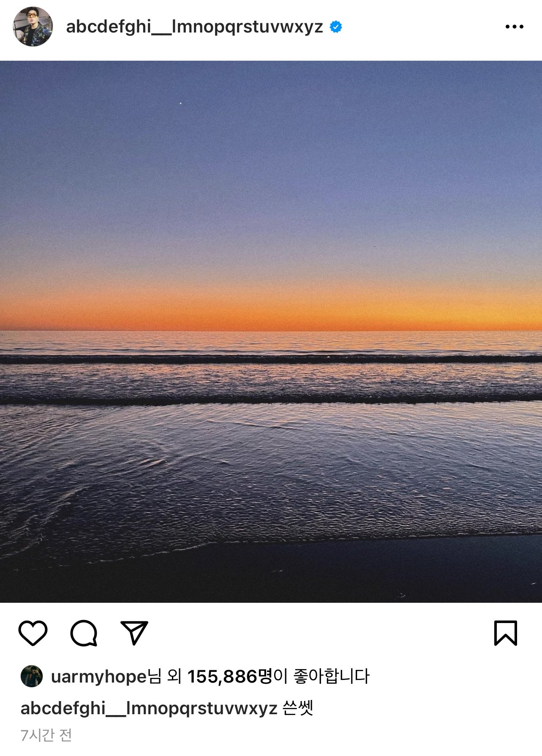The height and width of the screenshot is (756, 542).
Task: Tap the small avatar beside uarmyhope
Action: point(30,676)
